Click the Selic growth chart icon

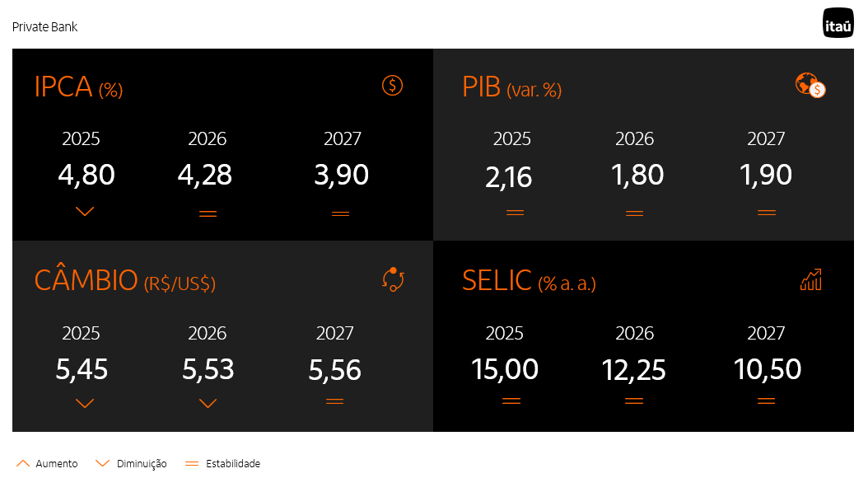tap(811, 280)
